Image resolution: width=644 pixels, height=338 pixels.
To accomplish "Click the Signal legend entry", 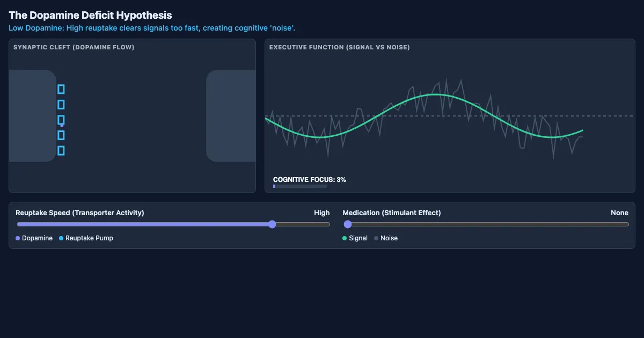I will coord(355,238).
